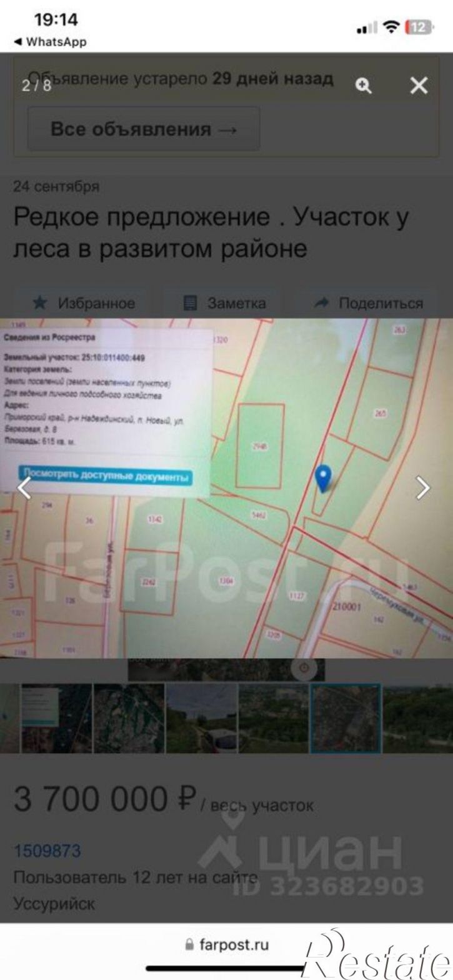Image resolution: width=453 pixels, height=980 pixels.
Task: Select the dark aerial plot thumbnail
Action: click(129, 717)
